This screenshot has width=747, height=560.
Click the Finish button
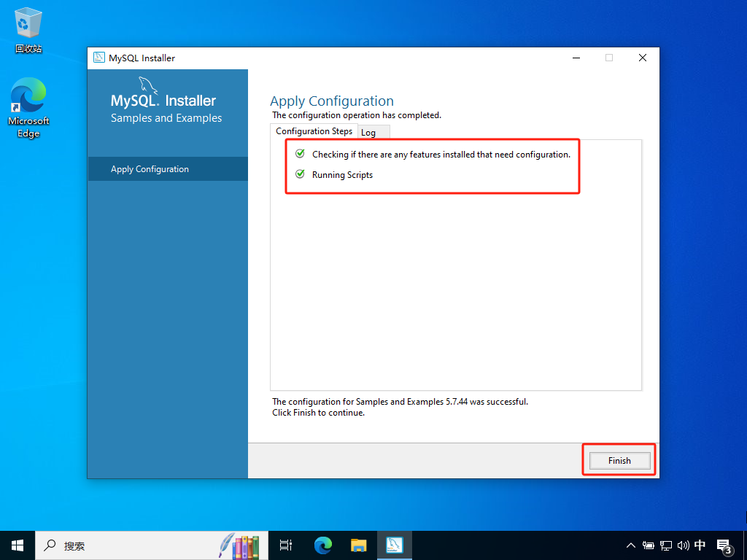(x=619, y=461)
